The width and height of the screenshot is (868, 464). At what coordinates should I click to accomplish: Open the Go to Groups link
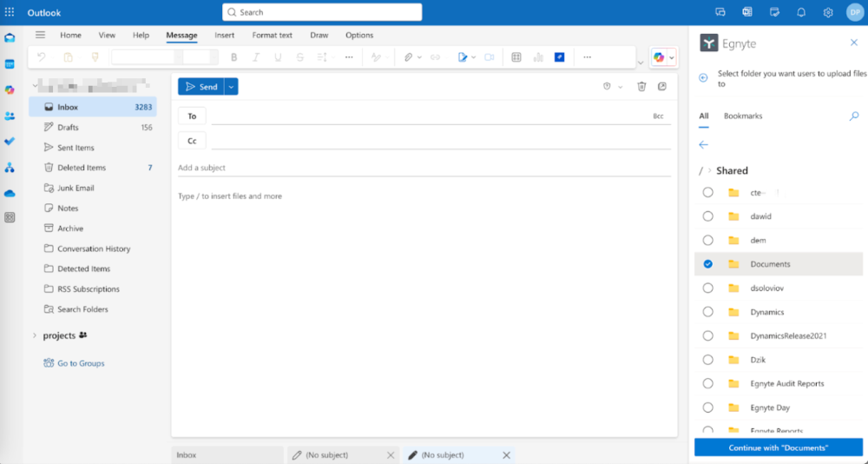80,363
